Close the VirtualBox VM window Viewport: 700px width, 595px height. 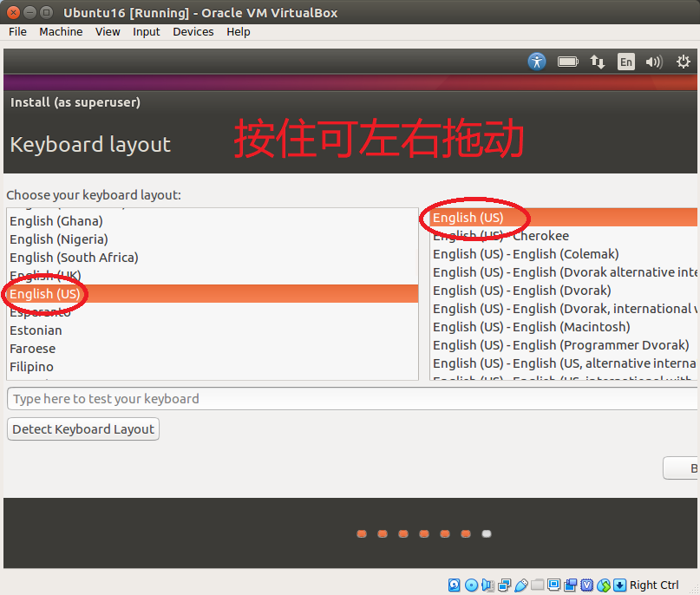[x=13, y=12]
